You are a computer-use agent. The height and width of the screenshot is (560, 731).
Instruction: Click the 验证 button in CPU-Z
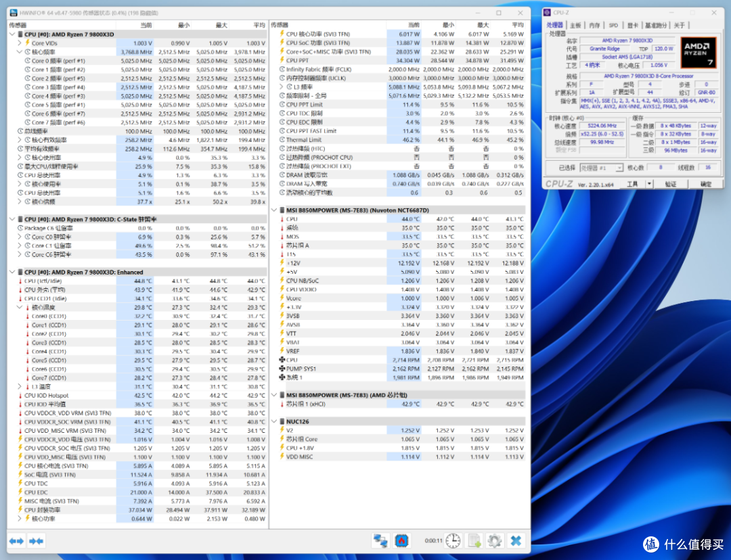(x=670, y=184)
